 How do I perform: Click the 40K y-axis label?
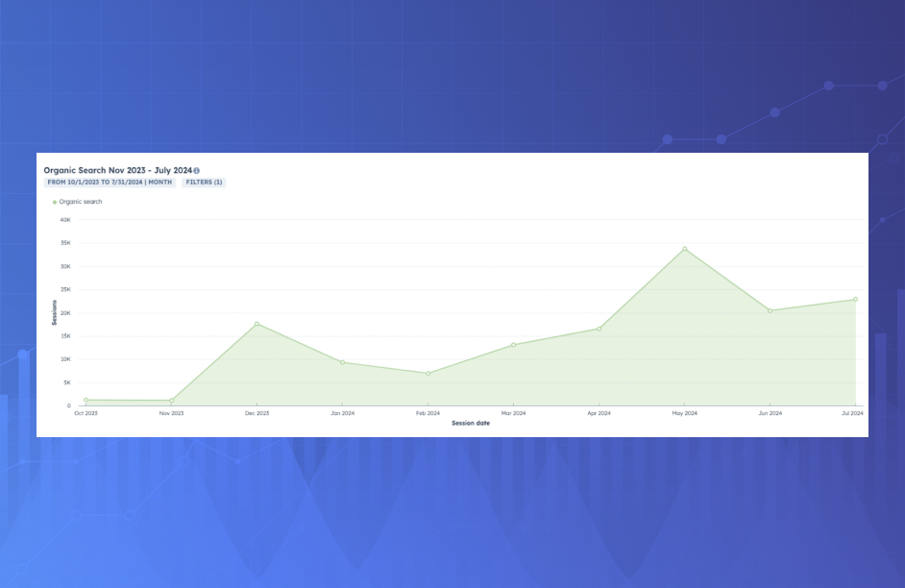tap(65, 220)
